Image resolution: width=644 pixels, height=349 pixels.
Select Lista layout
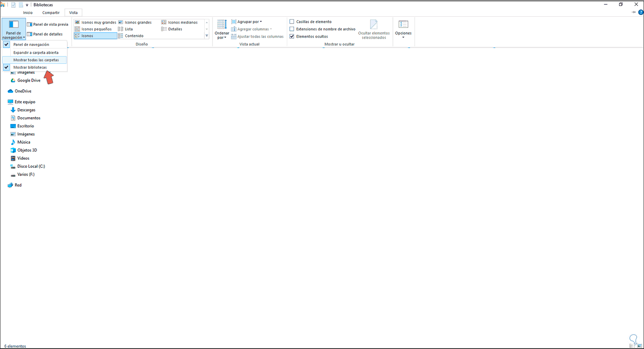coord(125,29)
